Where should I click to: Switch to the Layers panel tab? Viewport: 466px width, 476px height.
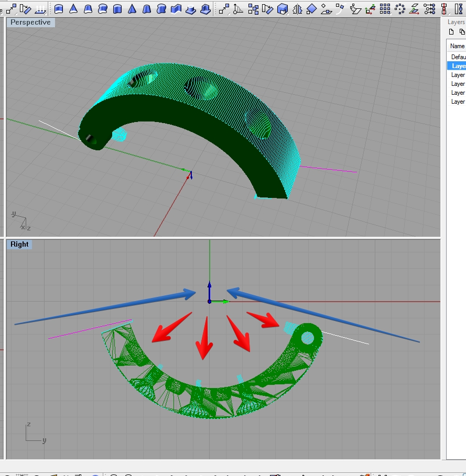(456, 22)
